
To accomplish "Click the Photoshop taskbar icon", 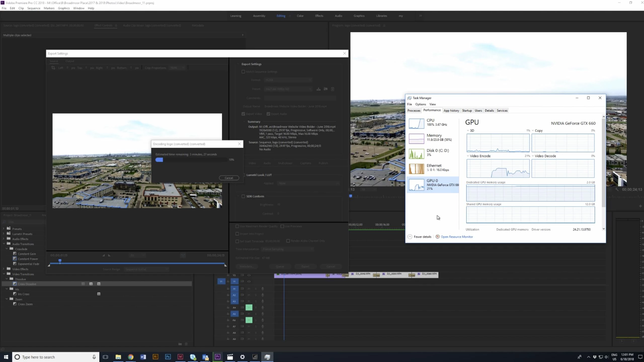I will [168, 357].
